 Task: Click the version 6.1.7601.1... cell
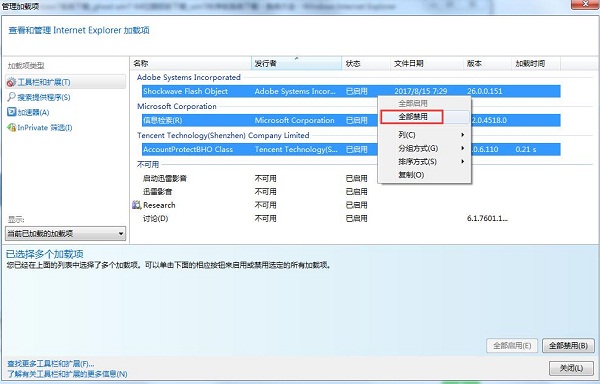point(488,218)
